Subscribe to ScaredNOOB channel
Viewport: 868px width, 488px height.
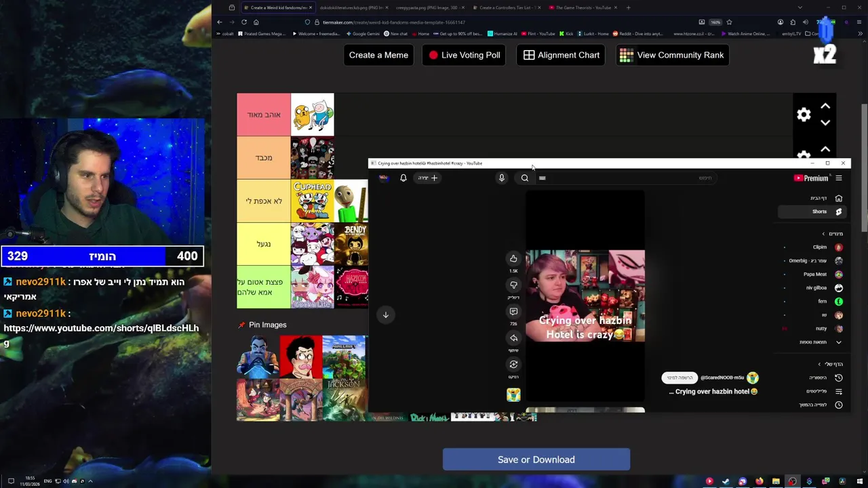679,378
